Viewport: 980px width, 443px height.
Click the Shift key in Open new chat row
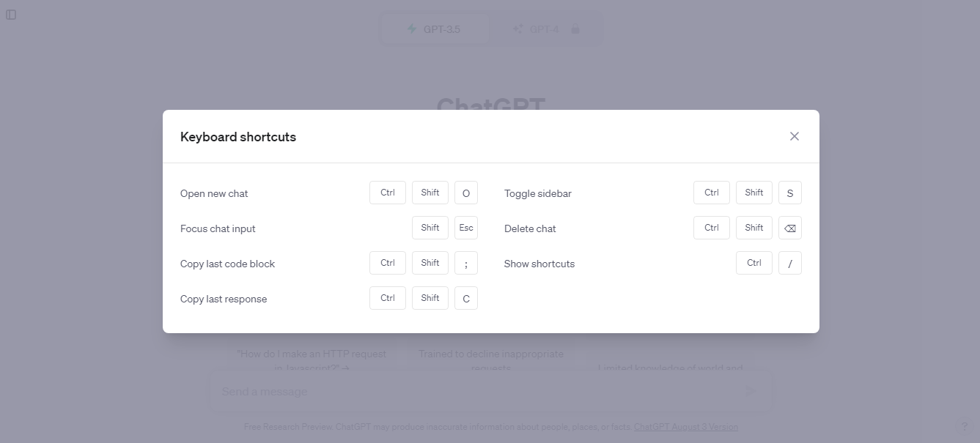(x=430, y=193)
